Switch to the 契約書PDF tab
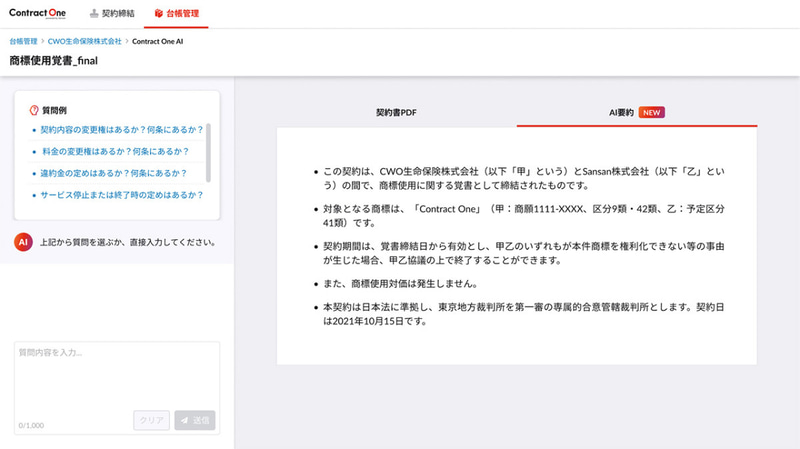This screenshot has height=449, width=800. click(x=396, y=112)
